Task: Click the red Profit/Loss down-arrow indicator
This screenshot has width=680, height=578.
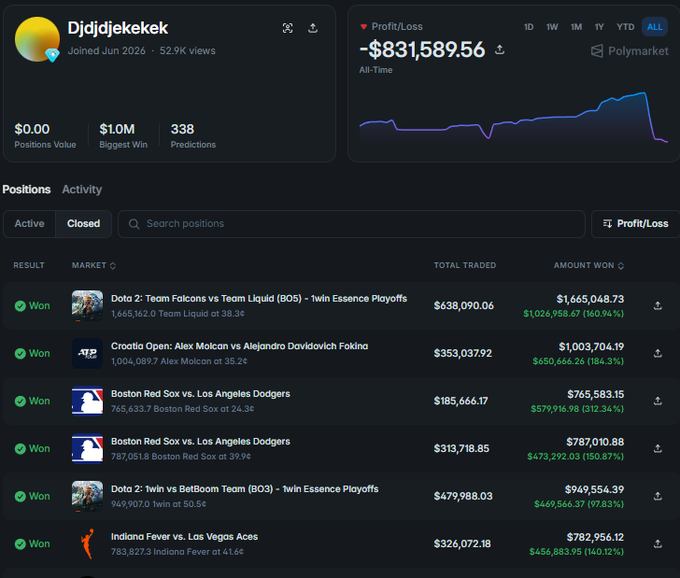Action: click(363, 27)
